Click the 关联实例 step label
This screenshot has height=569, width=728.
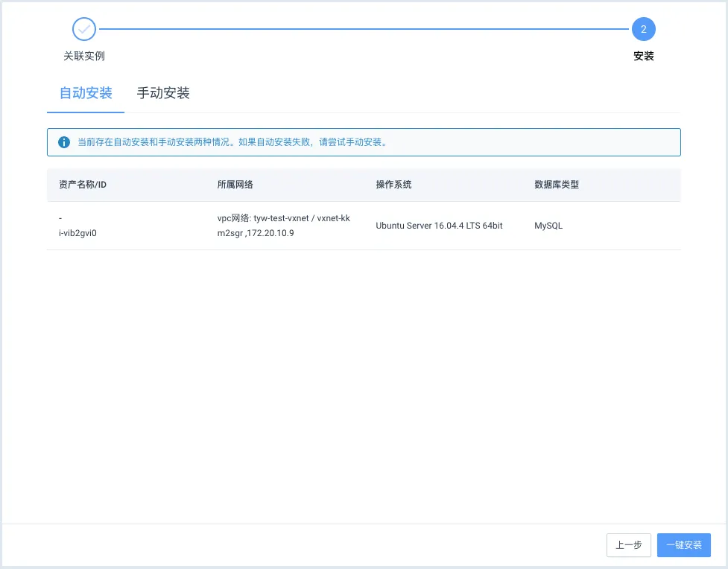pos(84,56)
